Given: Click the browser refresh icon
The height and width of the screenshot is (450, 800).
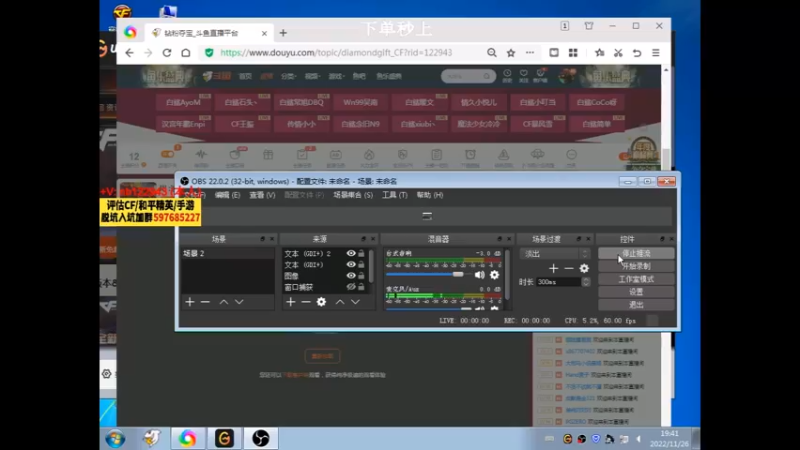Looking at the screenshot, I should (x=167, y=53).
